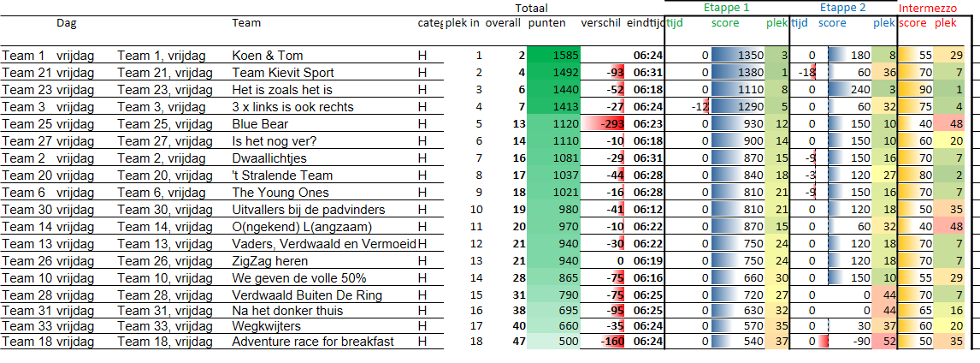Click the "Team 18, vrijdag" cell
This screenshot has height=363, width=980.
(165, 342)
